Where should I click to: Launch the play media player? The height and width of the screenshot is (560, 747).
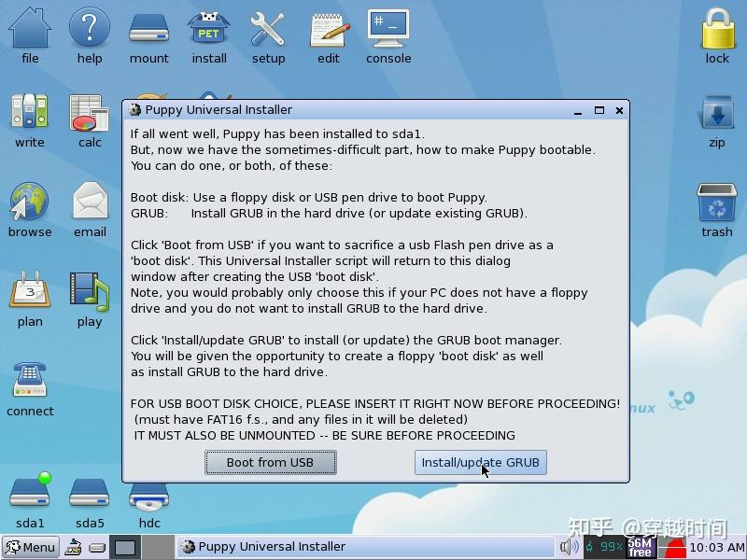[x=89, y=289]
